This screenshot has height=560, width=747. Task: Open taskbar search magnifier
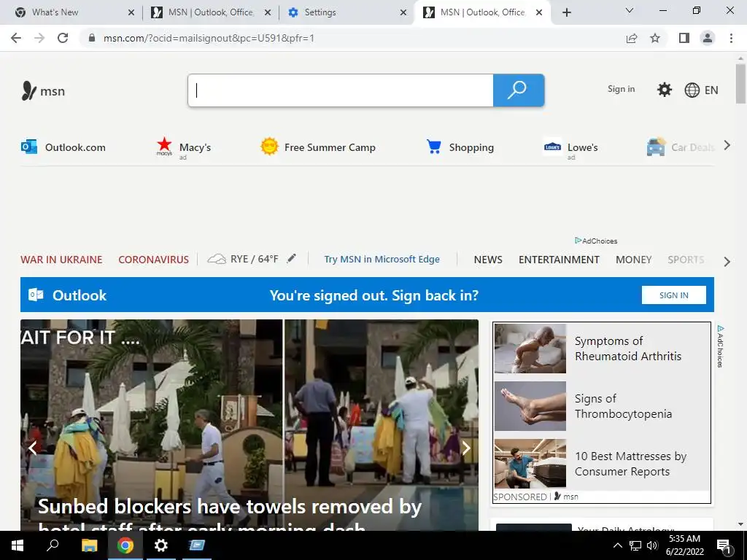[53, 545]
